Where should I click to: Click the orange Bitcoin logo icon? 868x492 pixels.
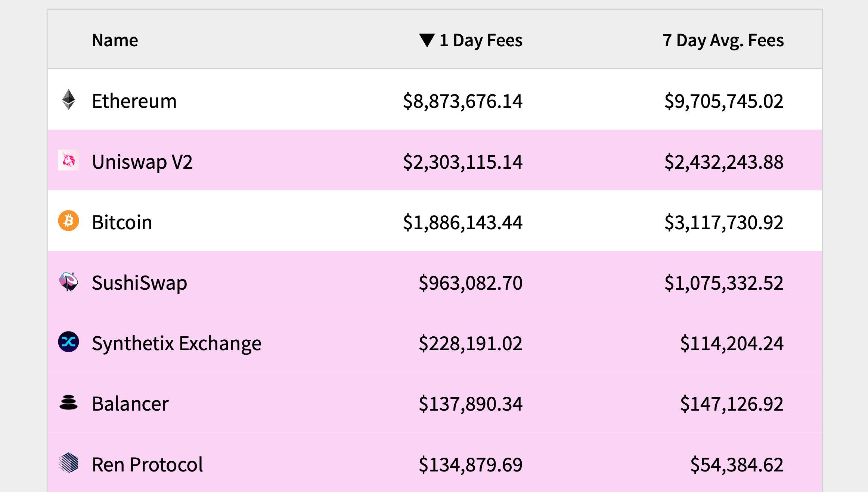[x=68, y=221]
